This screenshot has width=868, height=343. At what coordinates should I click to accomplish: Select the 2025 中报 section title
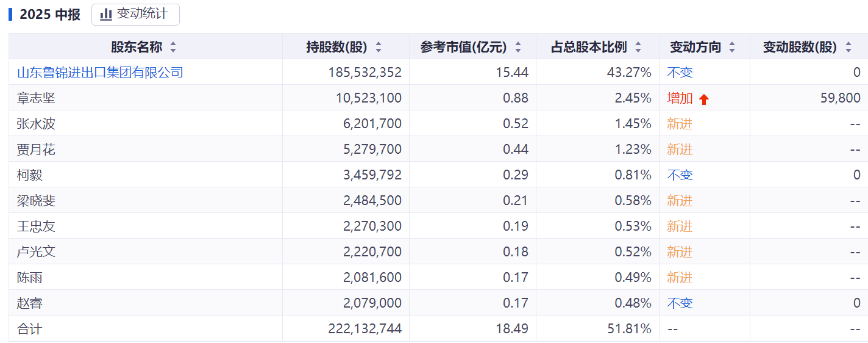(50, 15)
